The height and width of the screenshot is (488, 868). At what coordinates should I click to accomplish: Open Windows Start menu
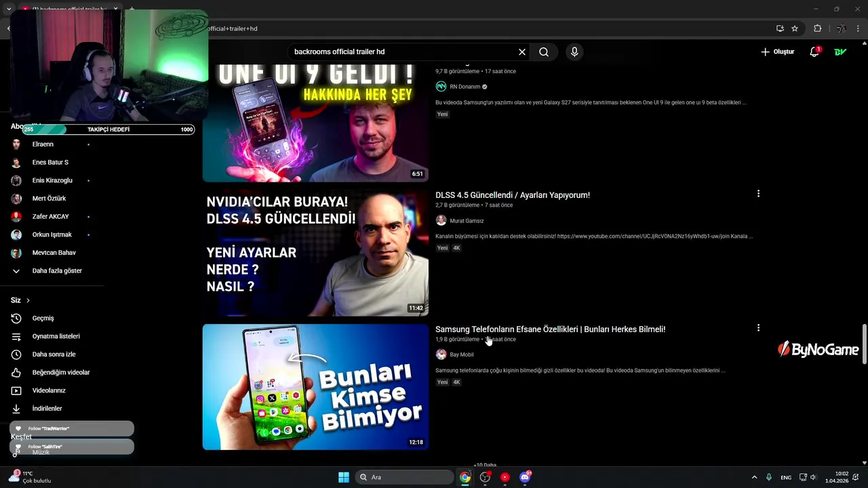pyautogui.click(x=344, y=477)
